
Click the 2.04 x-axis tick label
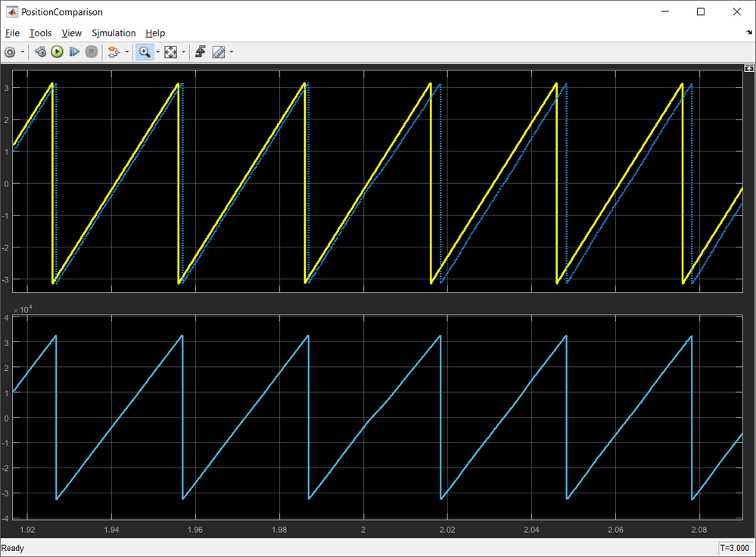point(531,530)
